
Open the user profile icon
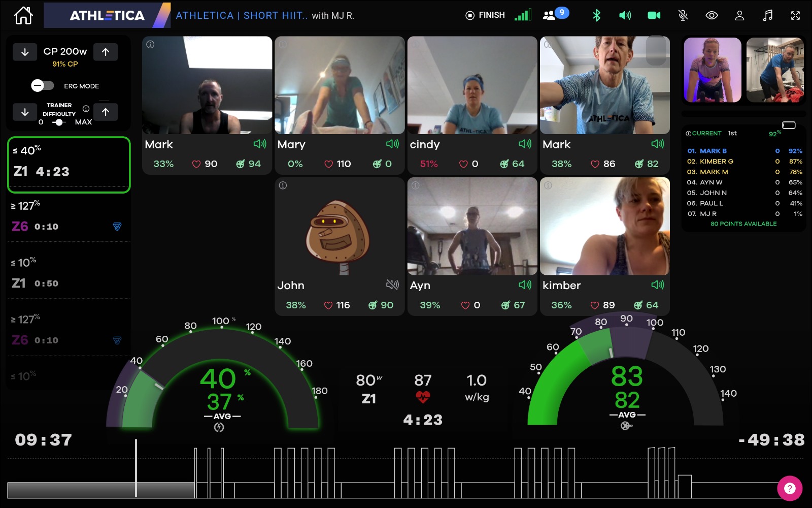739,15
